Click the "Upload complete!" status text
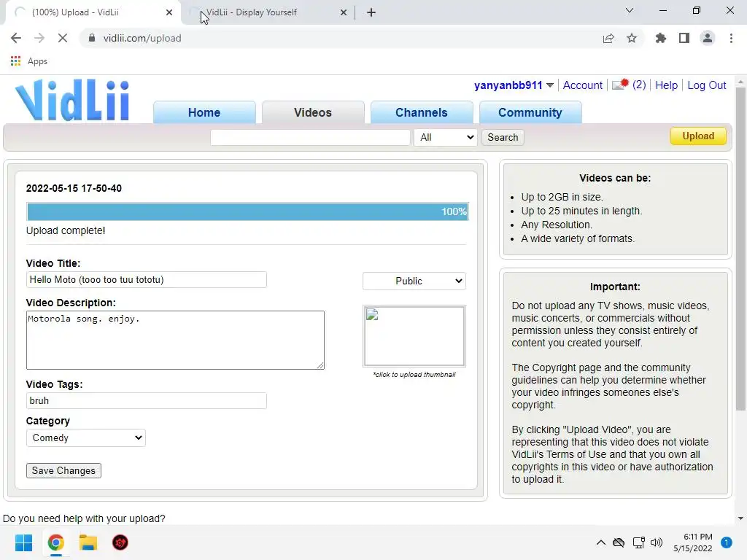 66,230
